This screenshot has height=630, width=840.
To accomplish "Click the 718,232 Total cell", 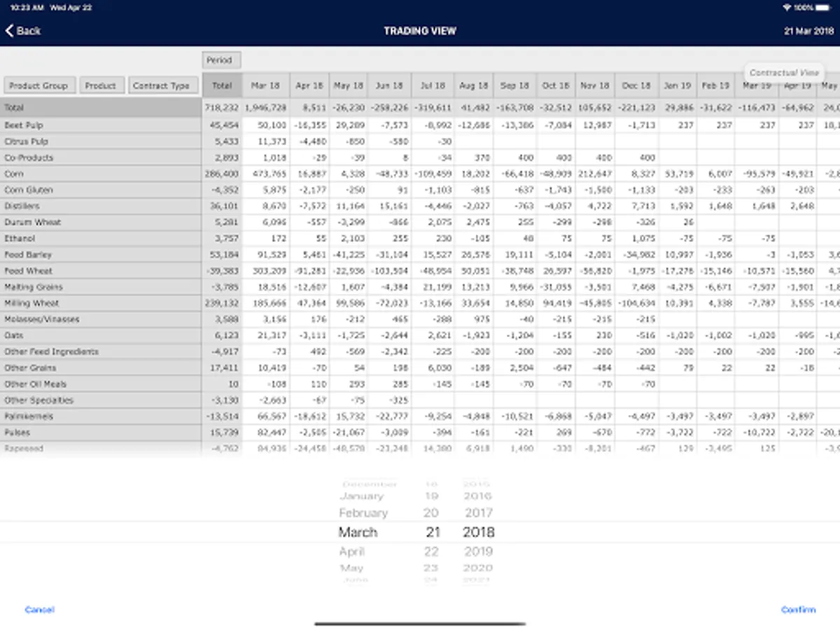I will click(222, 108).
